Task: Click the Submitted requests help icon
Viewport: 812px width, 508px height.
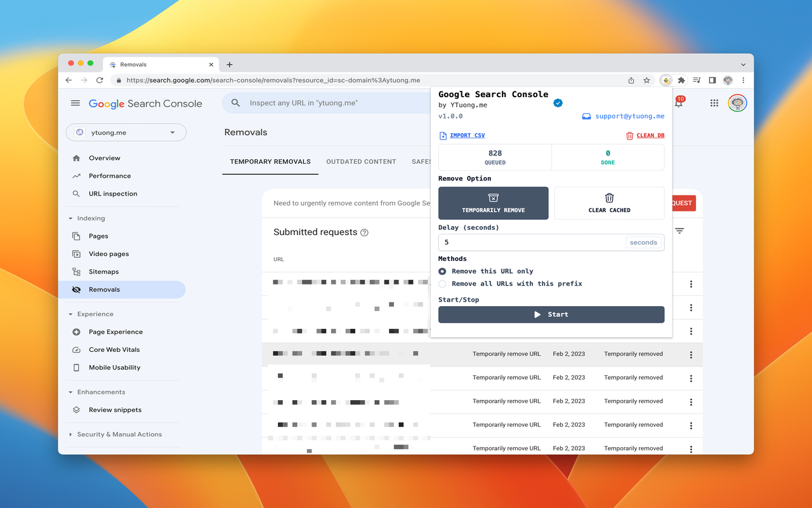Action: click(x=364, y=232)
